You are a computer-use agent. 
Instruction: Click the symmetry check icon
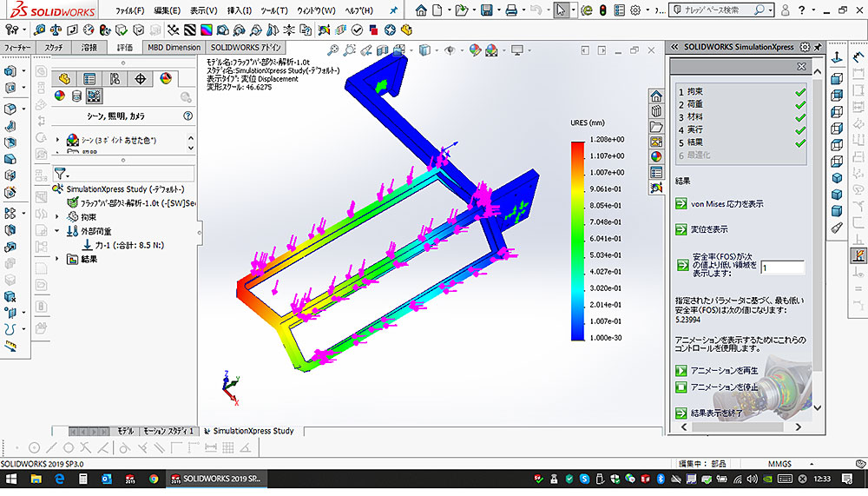[x=289, y=30]
